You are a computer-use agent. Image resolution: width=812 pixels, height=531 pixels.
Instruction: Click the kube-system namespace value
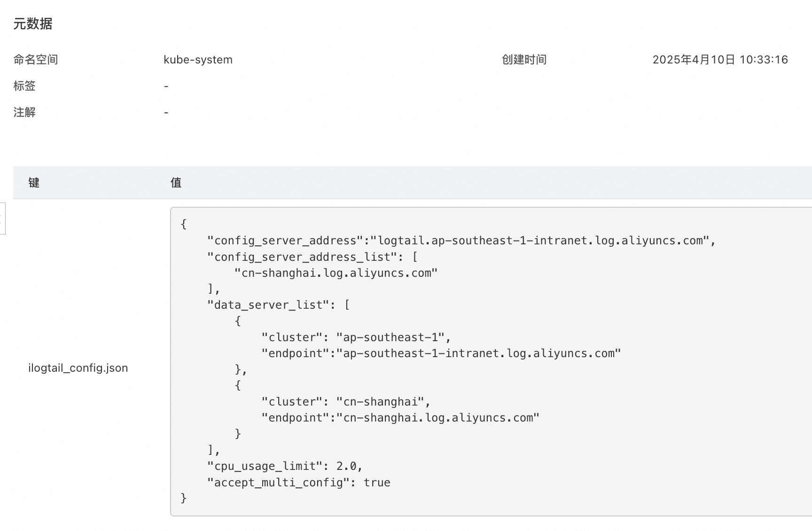click(x=198, y=60)
